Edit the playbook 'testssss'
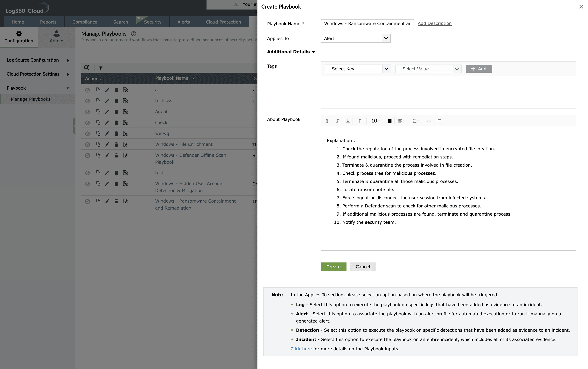This screenshot has width=588, height=369. click(x=107, y=101)
